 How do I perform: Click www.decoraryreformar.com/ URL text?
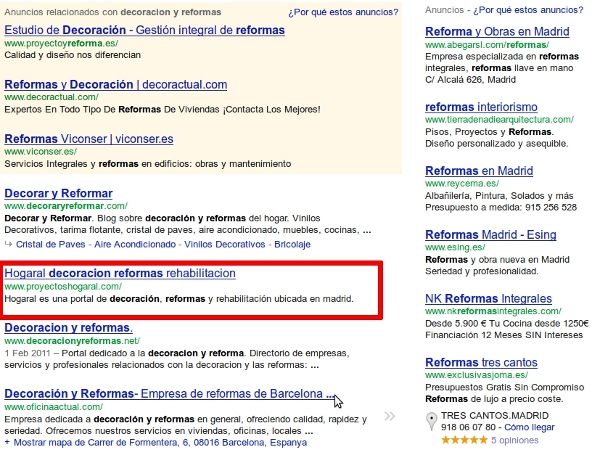[x=66, y=206]
